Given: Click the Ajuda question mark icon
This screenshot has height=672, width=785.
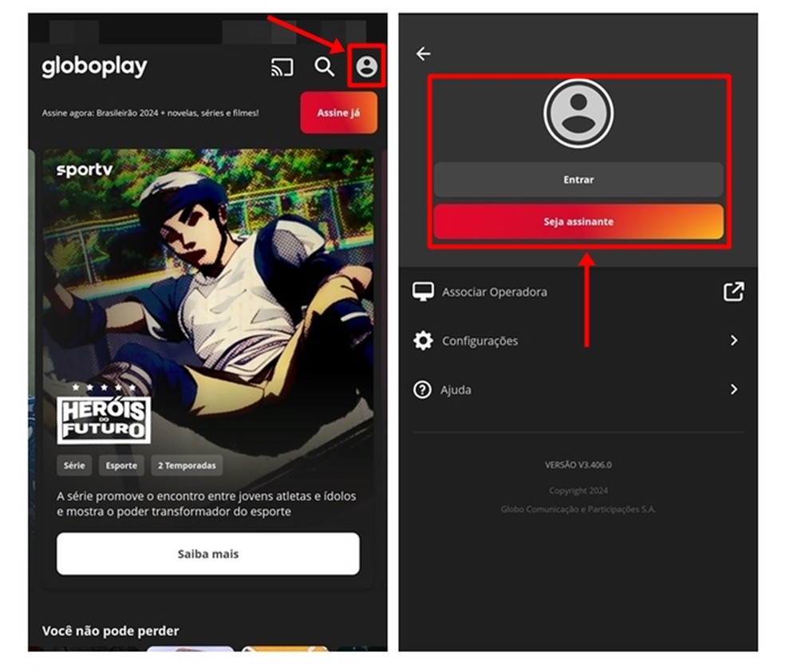Looking at the screenshot, I should pyautogui.click(x=424, y=389).
